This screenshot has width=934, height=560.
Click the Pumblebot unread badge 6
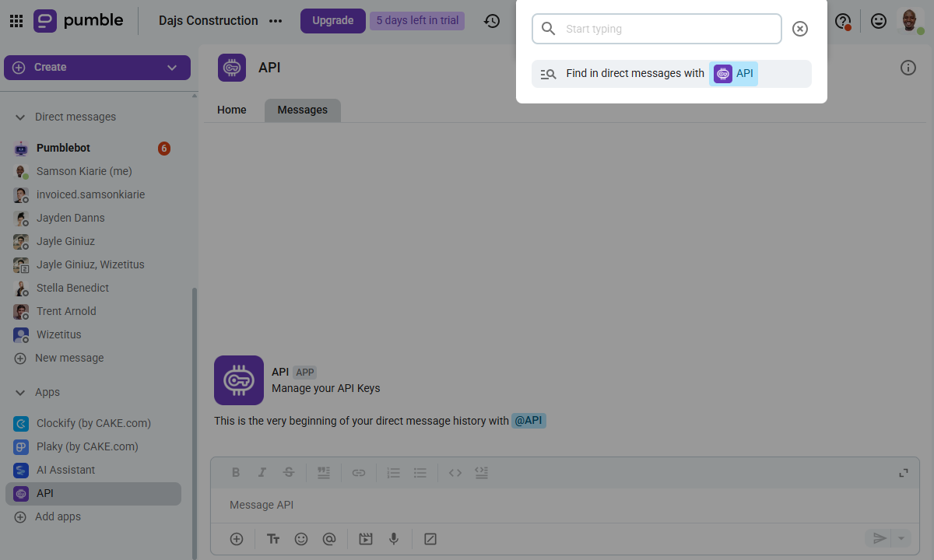164,148
